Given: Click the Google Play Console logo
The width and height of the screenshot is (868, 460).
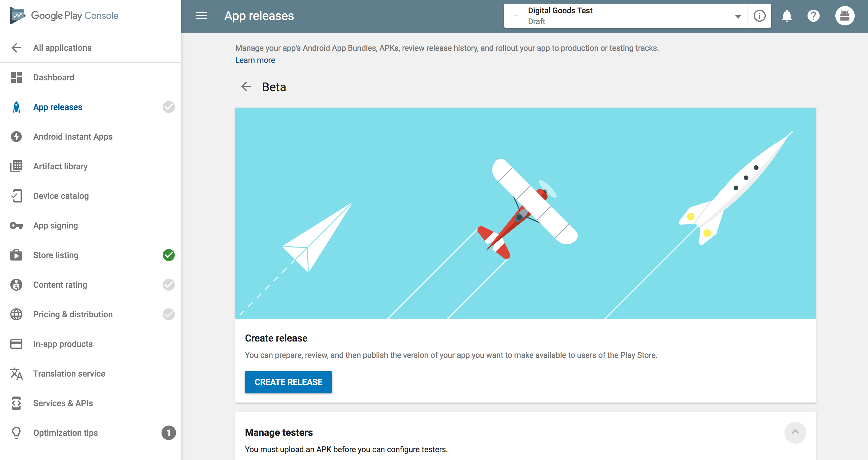Looking at the screenshot, I should pyautogui.click(x=64, y=16).
